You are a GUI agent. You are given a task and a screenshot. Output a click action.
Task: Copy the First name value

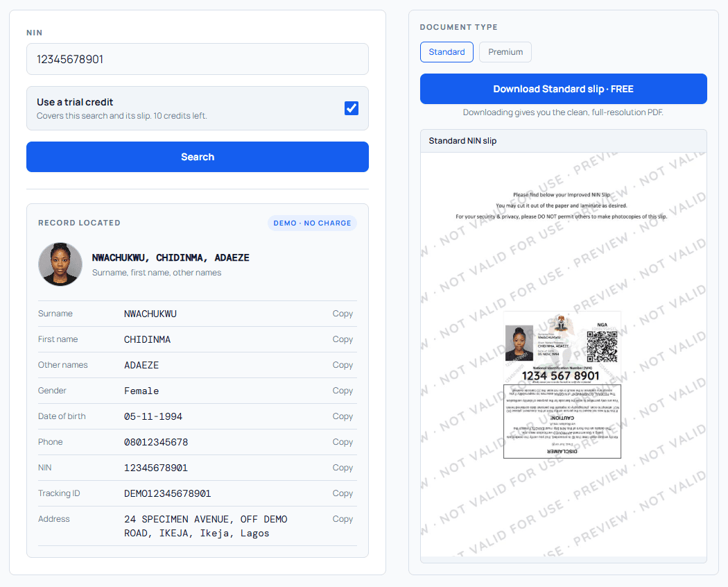pos(343,339)
